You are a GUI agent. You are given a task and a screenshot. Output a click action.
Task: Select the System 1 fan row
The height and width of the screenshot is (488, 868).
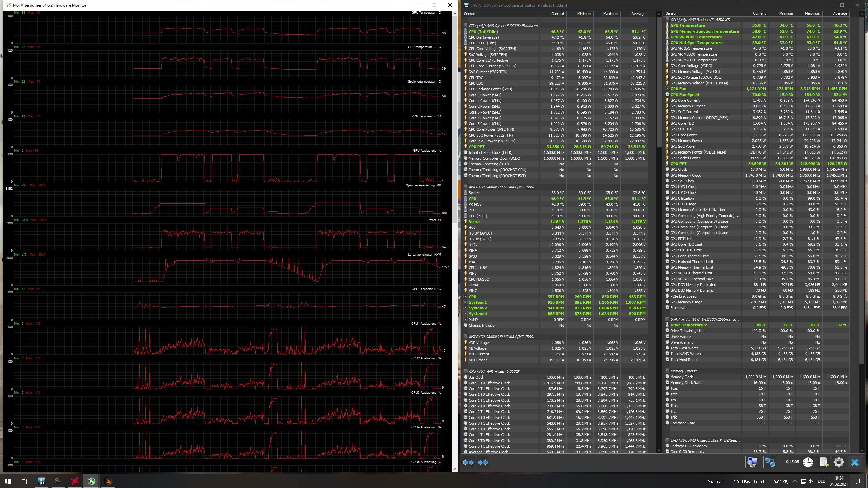(555, 302)
